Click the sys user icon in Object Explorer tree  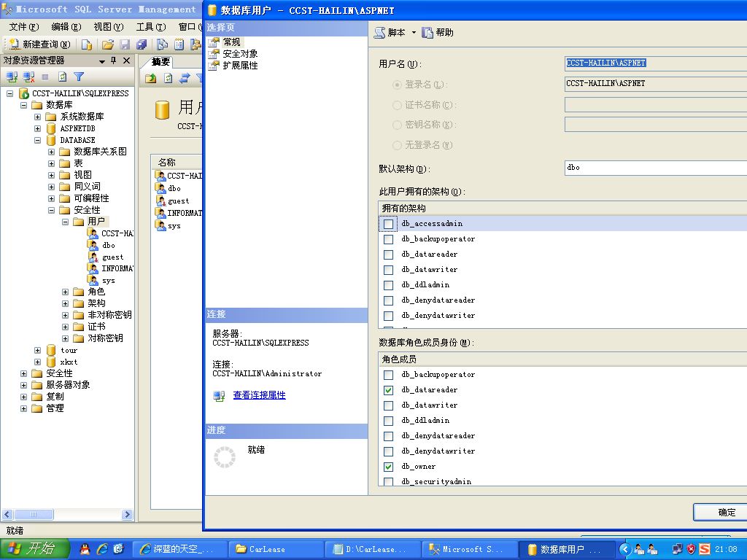pyautogui.click(x=93, y=280)
